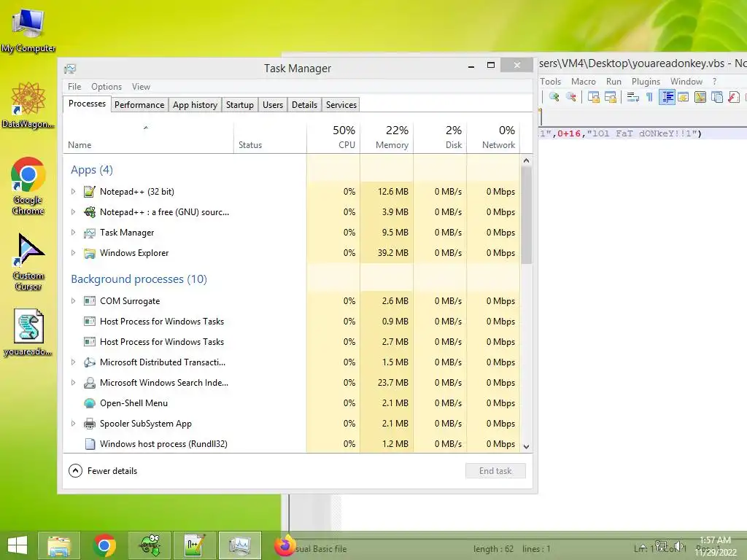Click the Open-Shell Menu process icon

pos(90,403)
